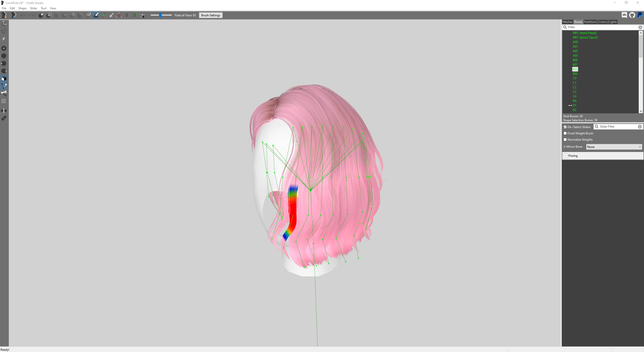The width and height of the screenshot is (644, 352).
Task: Switch to the Partitions tab
Action: [590, 22]
